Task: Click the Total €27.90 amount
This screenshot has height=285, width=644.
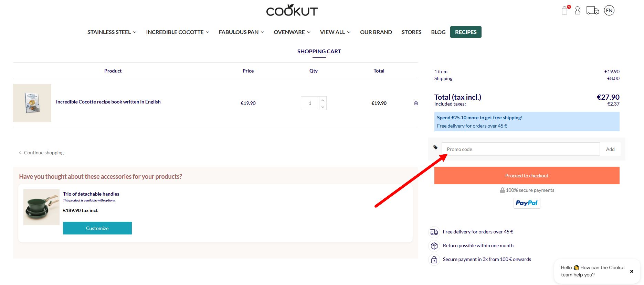Action: tap(608, 97)
